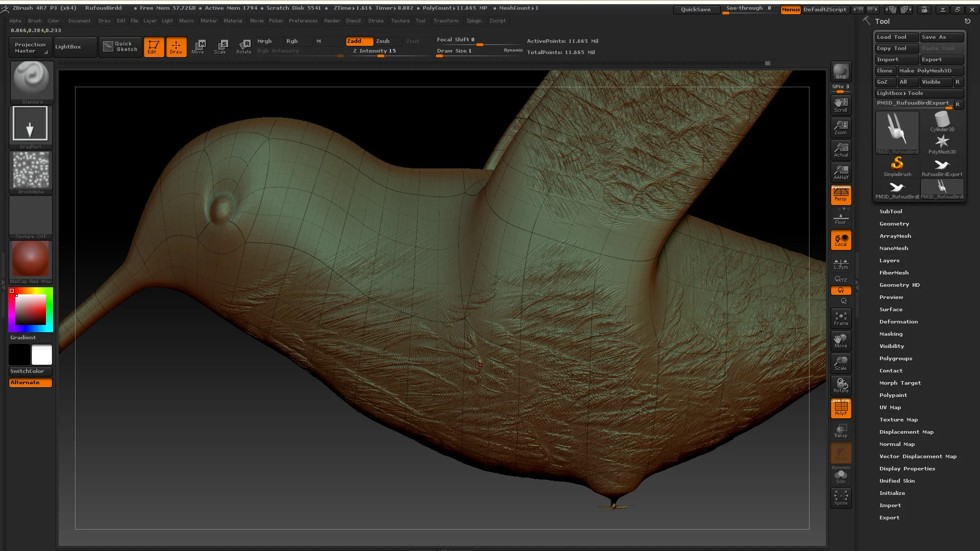Pick a color in the color picker square
This screenshot has width=980, height=551.
pos(31,310)
